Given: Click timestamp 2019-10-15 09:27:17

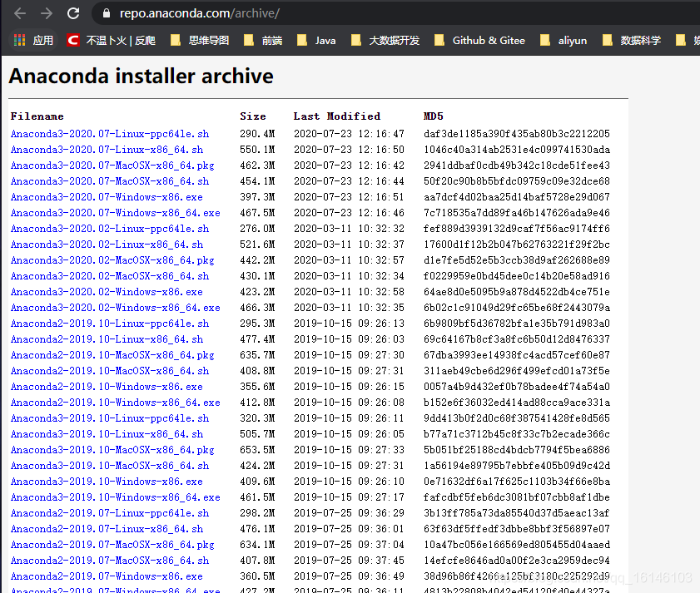Looking at the screenshot, I should click(x=349, y=497).
